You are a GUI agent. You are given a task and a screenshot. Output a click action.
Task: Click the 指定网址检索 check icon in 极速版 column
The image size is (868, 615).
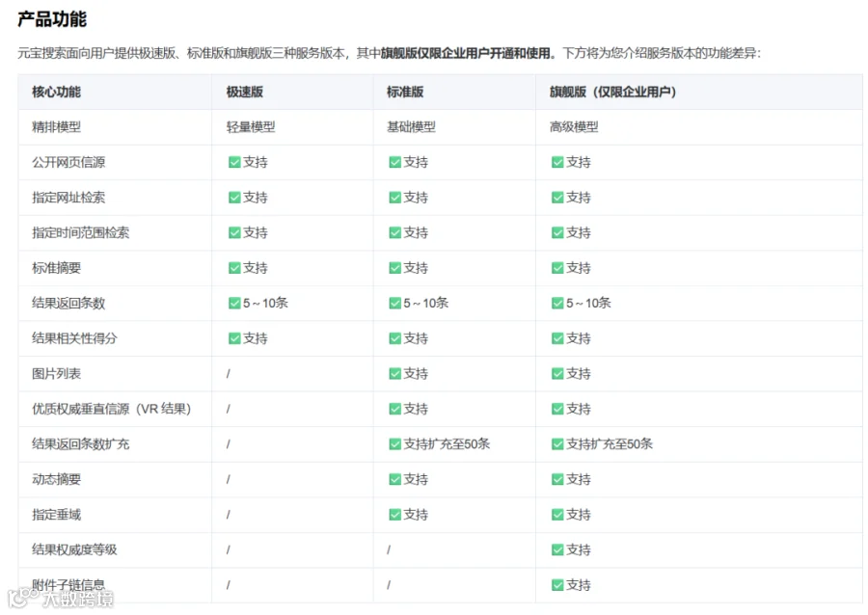tap(234, 198)
